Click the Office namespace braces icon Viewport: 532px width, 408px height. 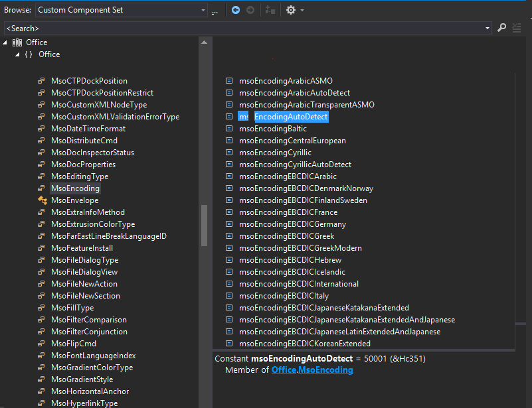pos(29,54)
